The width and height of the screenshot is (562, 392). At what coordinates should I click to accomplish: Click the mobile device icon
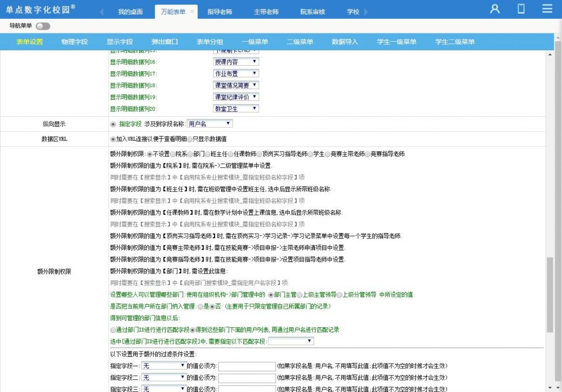(521, 9)
